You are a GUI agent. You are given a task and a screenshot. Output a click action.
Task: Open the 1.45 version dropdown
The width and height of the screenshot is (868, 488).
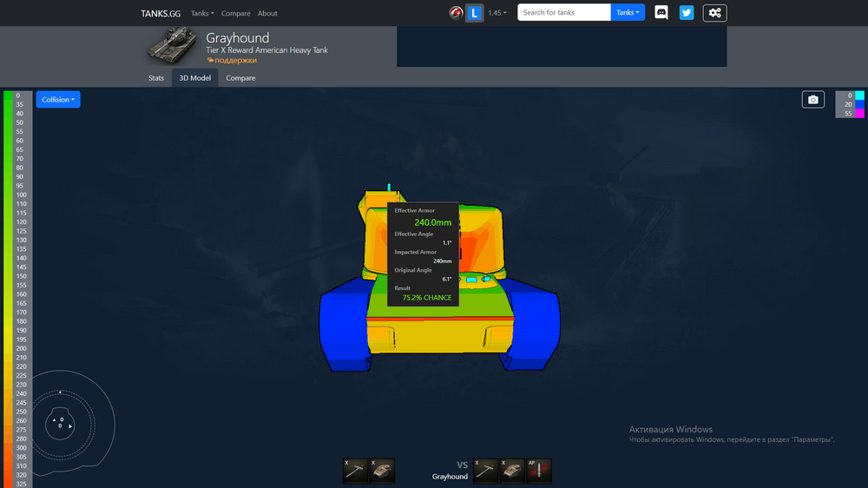[497, 13]
